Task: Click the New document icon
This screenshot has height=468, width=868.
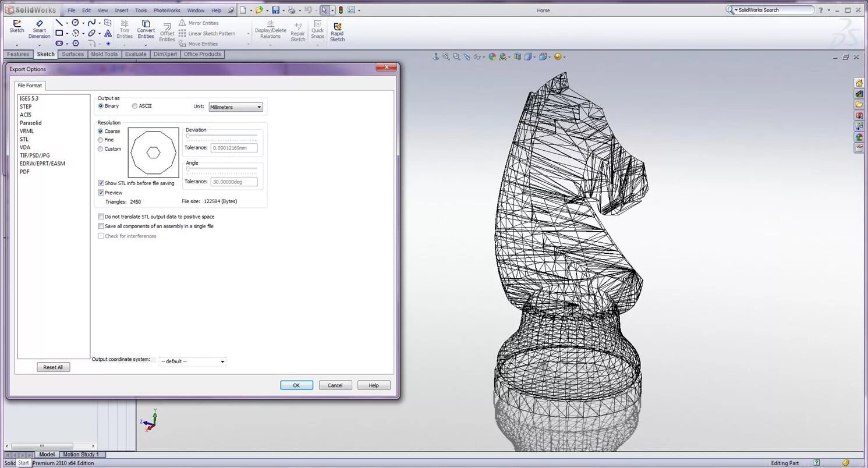Action: coord(243,10)
